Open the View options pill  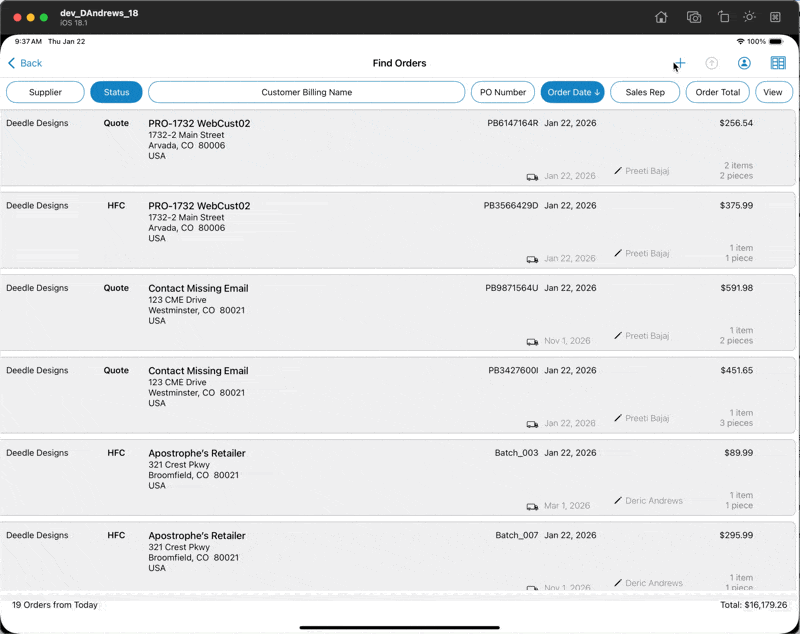coord(773,92)
